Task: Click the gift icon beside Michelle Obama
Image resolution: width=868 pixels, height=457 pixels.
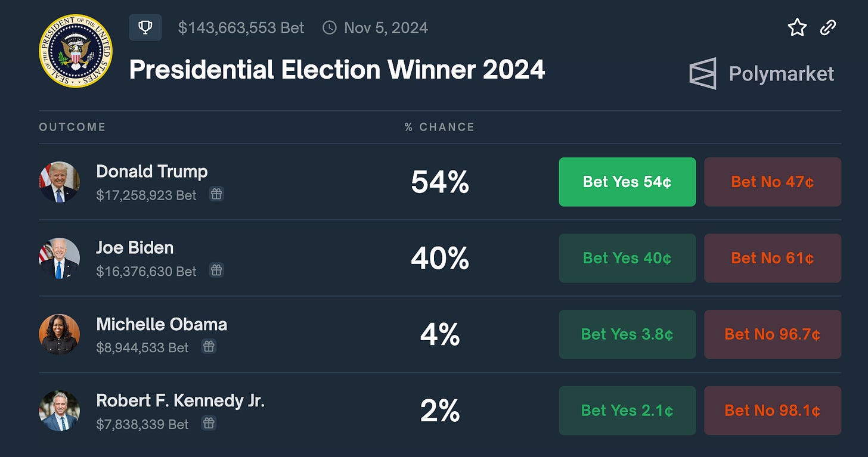Action: 209,347
